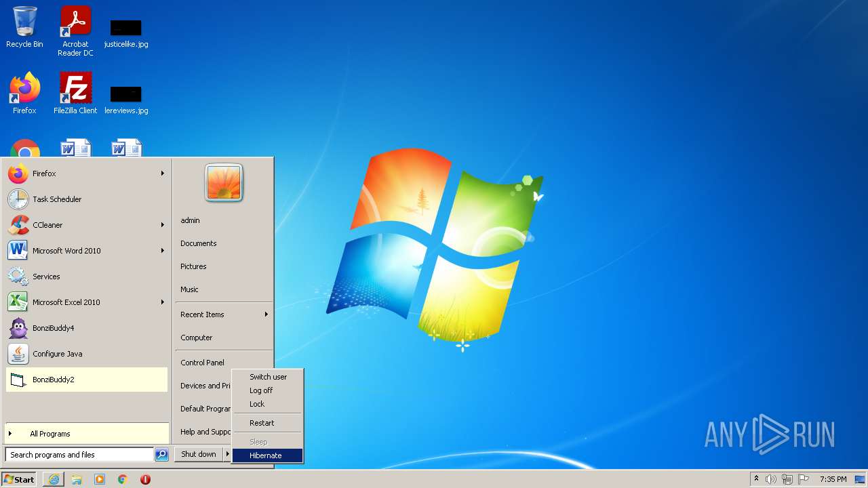Open Microsoft Word 2010 from Start menu
The height and width of the screenshot is (488, 868).
point(86,251)
